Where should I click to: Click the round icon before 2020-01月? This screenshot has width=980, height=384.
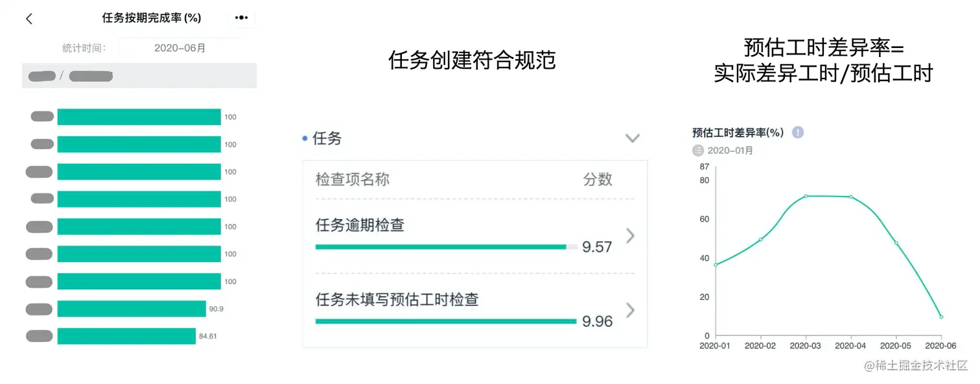click(698, 150)
